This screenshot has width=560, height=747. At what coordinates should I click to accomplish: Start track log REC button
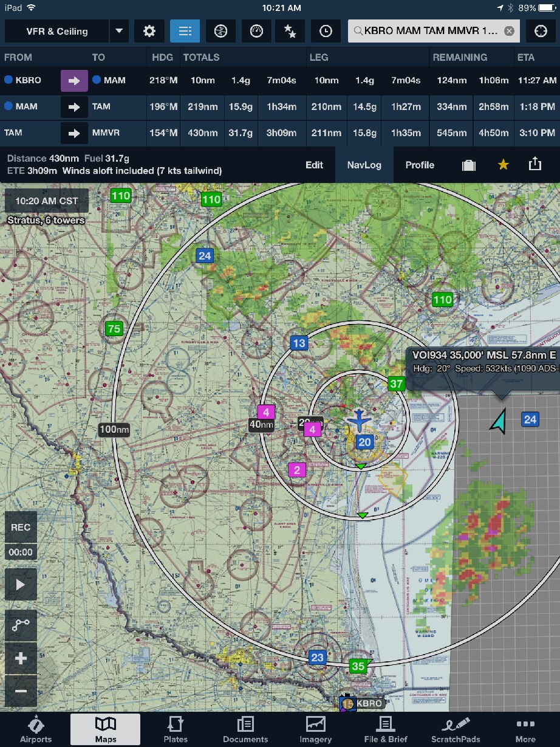(x=21, y=528)
